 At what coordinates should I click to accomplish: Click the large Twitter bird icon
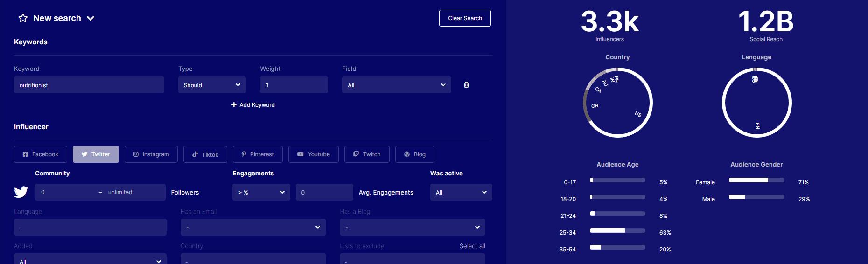21,192
